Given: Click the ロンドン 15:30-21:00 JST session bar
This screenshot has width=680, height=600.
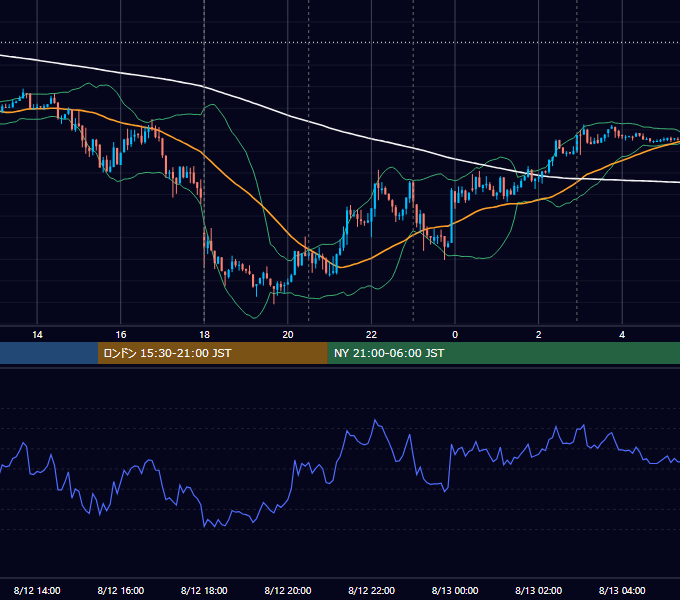Looking at the screenshot, I should pos(212,353).
